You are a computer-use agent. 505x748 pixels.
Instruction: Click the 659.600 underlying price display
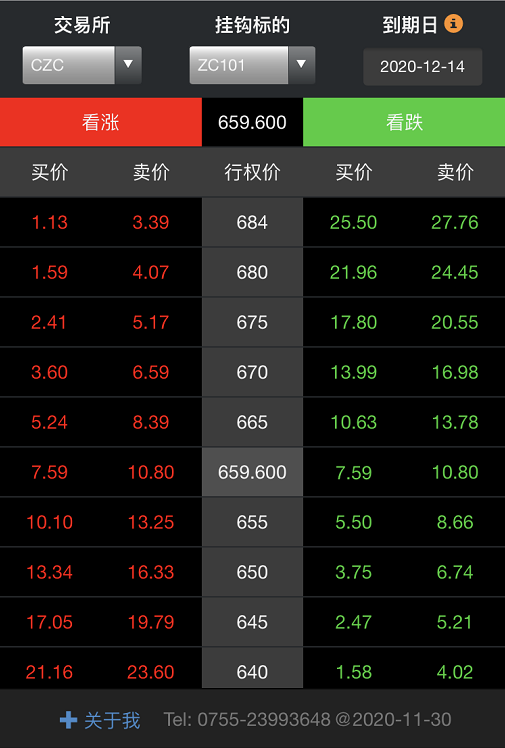[x=252, y=122]
